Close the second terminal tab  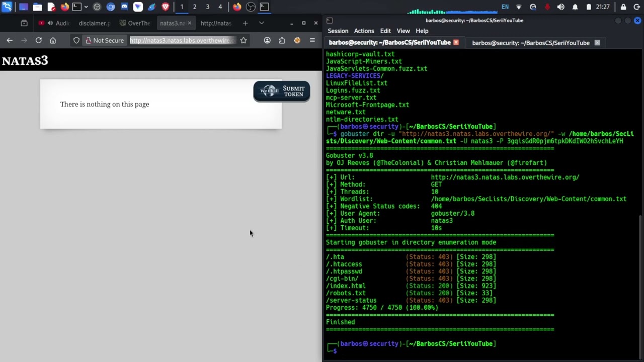(x=597, y=43)
